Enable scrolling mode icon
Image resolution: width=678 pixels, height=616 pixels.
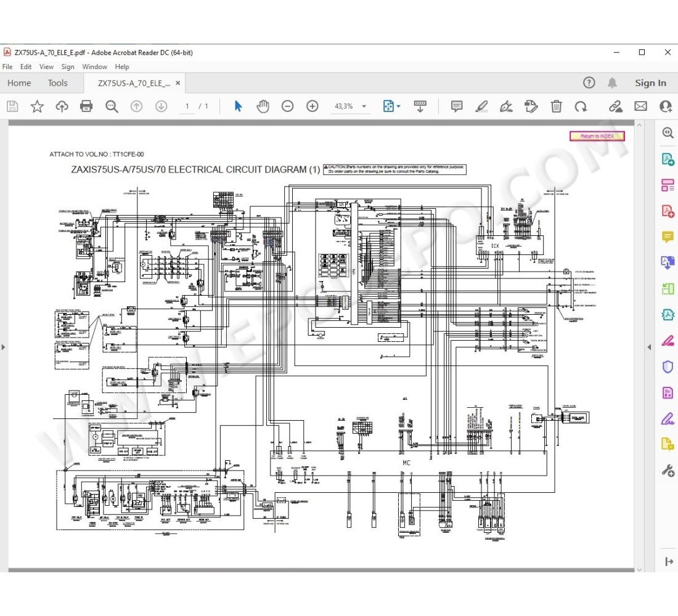point(420,107)
